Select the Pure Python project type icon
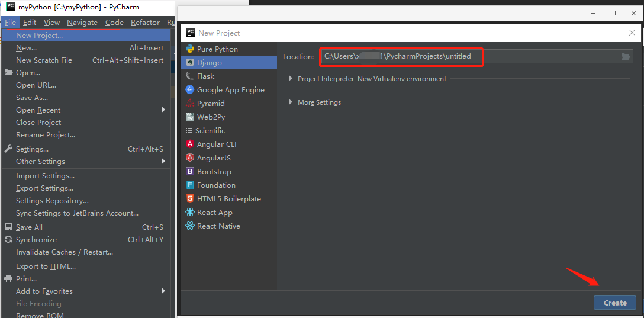The image size is (644, 318). (x=190, y=49)
